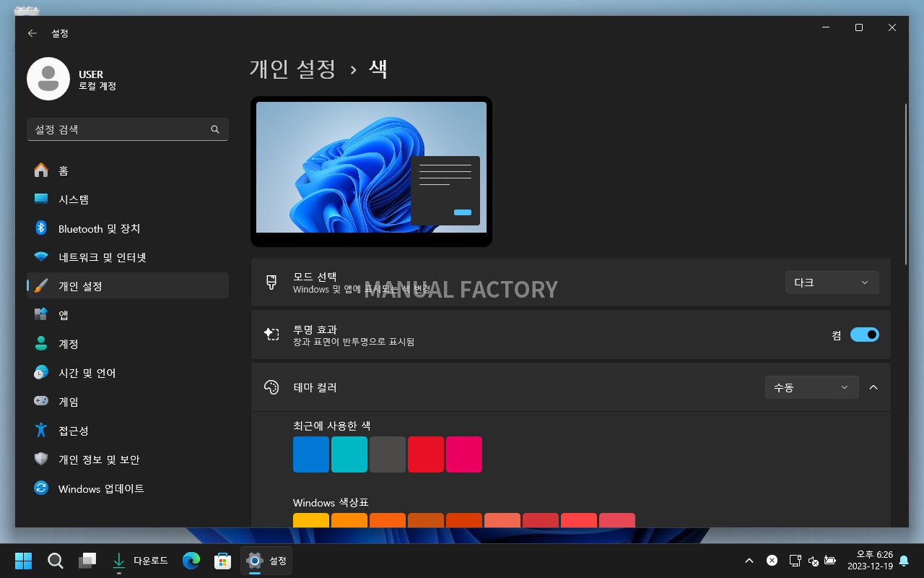The image size is (924, 578).
Task: Click the palette icon beside 테마 컬러
Action: tap(271, 387)
